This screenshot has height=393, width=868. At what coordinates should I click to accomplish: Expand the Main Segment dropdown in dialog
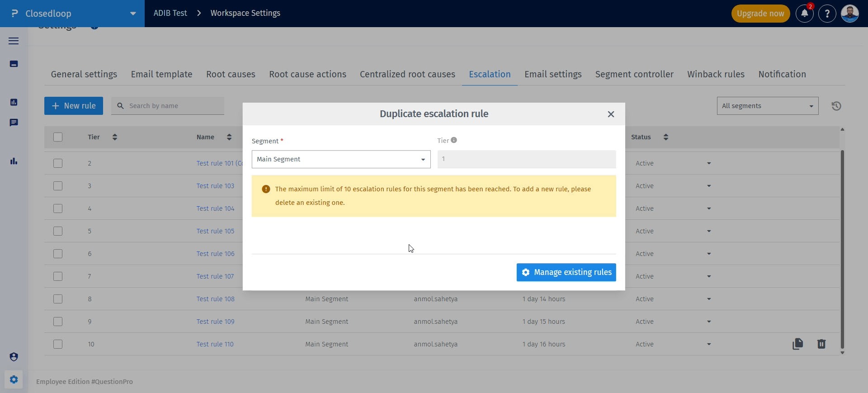pos(341,159)
